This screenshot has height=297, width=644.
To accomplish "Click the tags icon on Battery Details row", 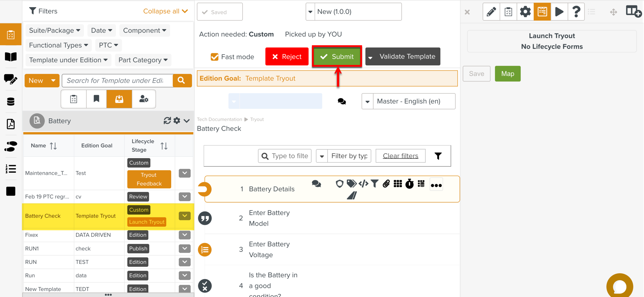I will pyautogui.click(x=351, y=184).
